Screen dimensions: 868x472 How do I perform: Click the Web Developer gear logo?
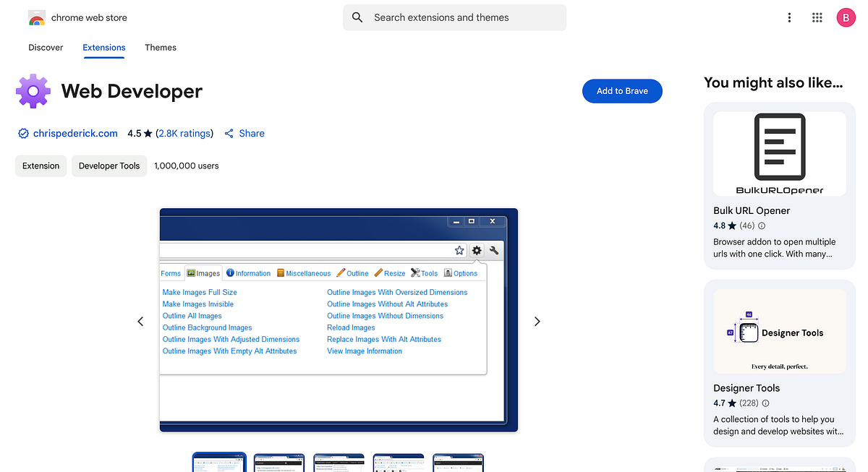tap(33, 91)
